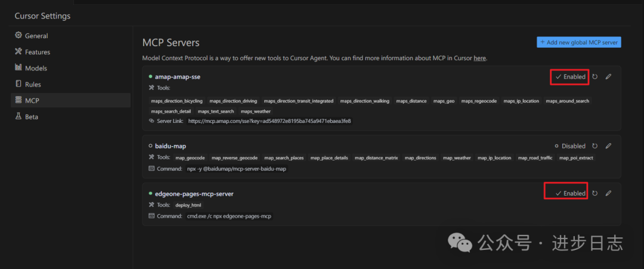The height and width of the screenshot is (269, 644).
Task: Click the terminal icon beside baidu-map Command
Action: 151,169
